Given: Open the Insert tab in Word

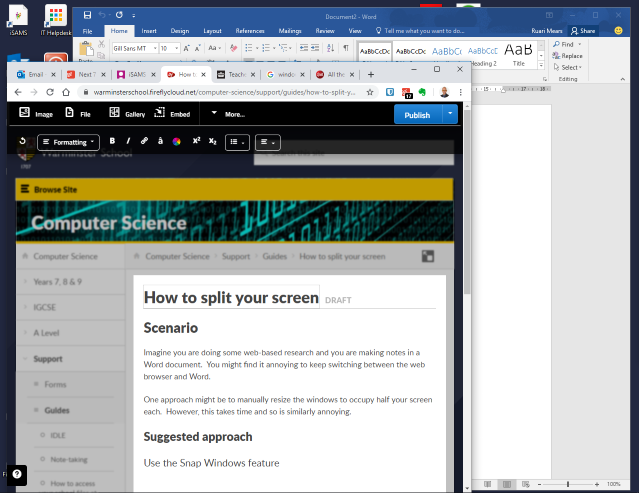Looking at the screenshot, I should tap(148, 31).
